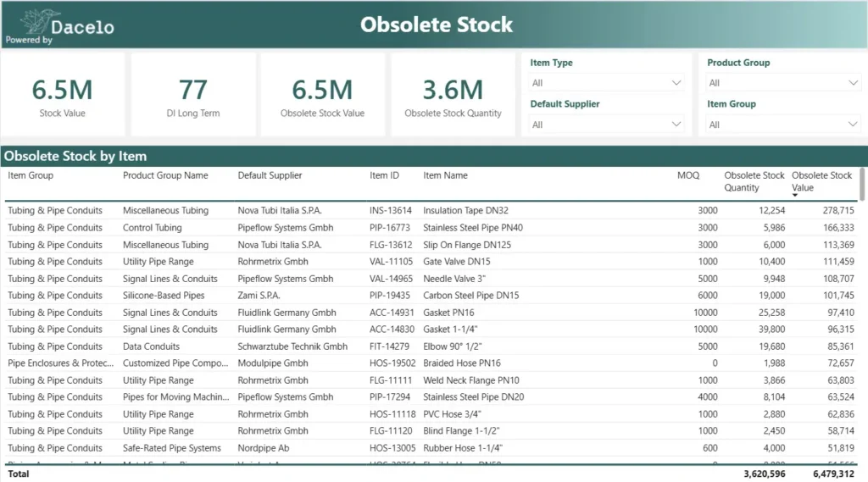Image resolution: width=868 pixels, height=482 pixels.
Task: Select the Zami S.P.A. supplier cell
Action: pyautogui.click(x=259, y=296)
